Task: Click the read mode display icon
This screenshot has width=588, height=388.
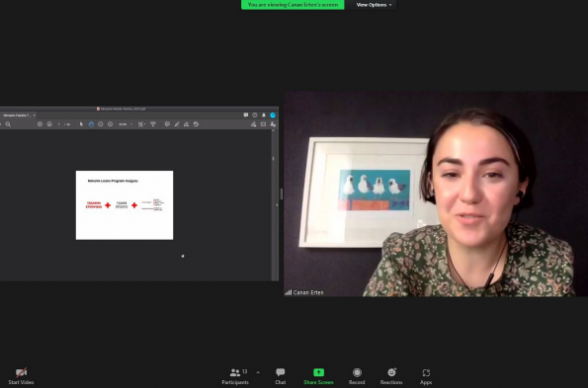Action: coord(152,124)
